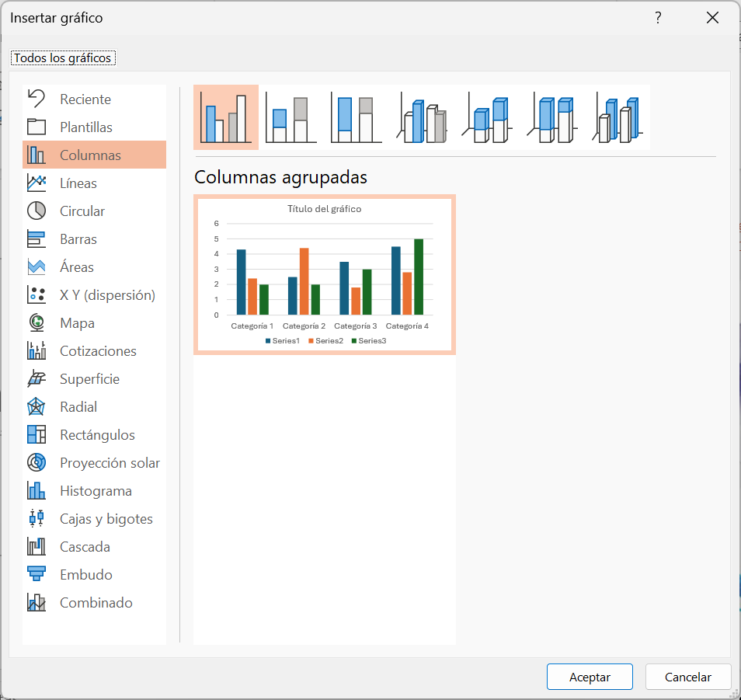This screenshot has width=741, height=700.
Task: Choose the 3-D 100% stacked column icon
Action: coord(552,117)
